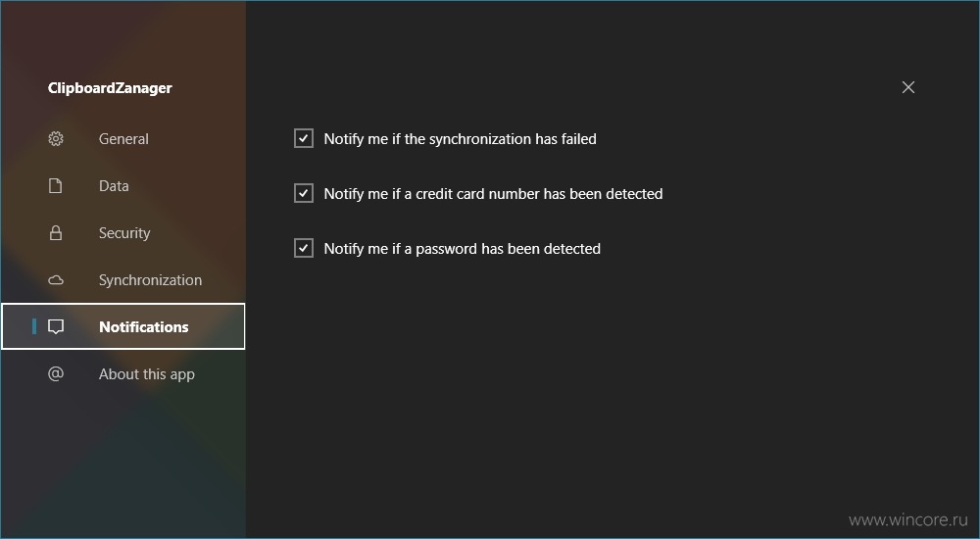
Task: Open Synchronization settings
Action: (x=122, y=280)
